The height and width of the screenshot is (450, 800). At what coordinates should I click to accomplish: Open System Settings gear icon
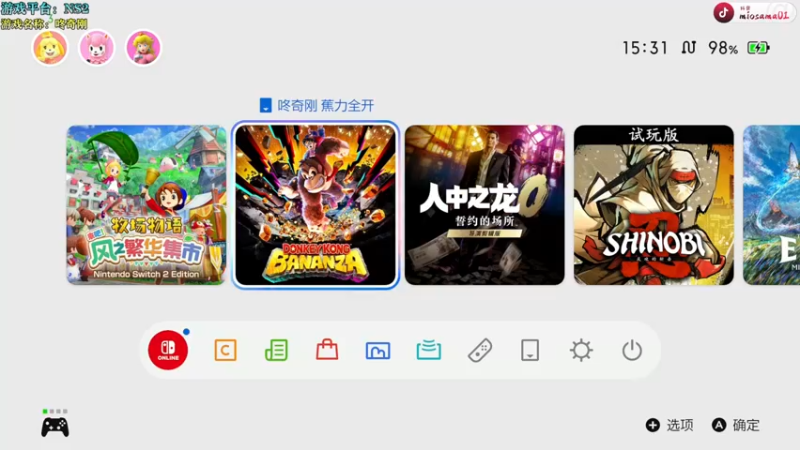click(581, 351)
